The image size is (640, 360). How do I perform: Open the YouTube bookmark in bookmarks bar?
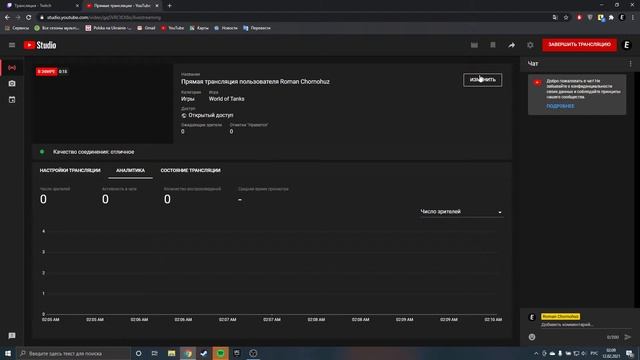(172, 28)
